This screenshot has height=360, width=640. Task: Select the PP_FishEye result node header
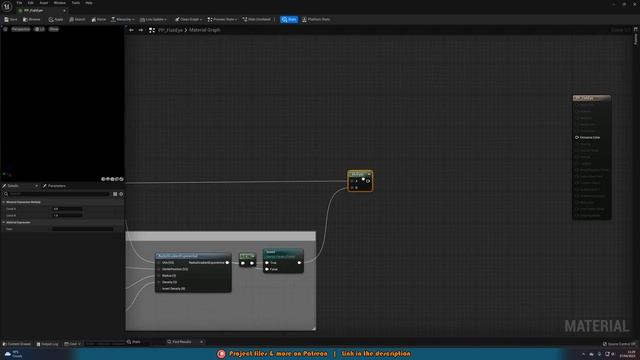(592, 98)
